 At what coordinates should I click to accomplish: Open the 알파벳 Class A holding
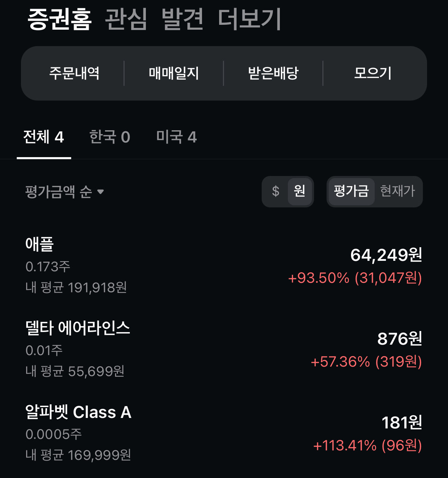pyautogui.click(x=223, y=433)
